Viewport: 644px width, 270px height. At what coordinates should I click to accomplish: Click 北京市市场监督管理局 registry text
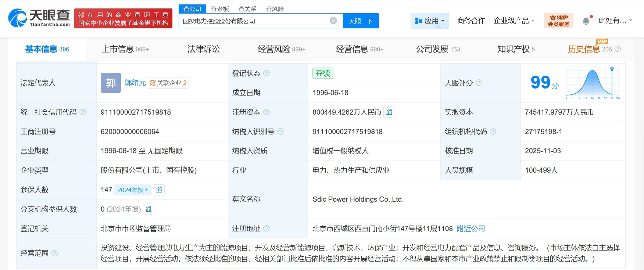pos(136,228)
